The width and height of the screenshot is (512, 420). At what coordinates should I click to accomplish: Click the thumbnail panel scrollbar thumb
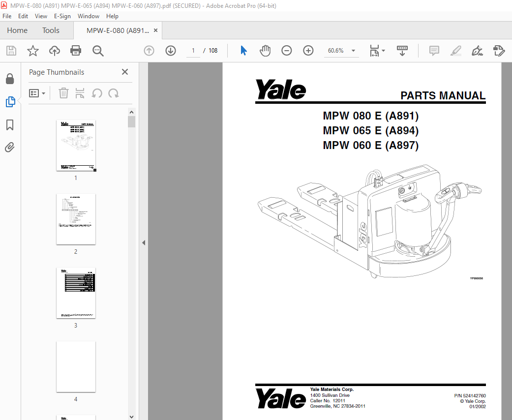coord(132,122)
